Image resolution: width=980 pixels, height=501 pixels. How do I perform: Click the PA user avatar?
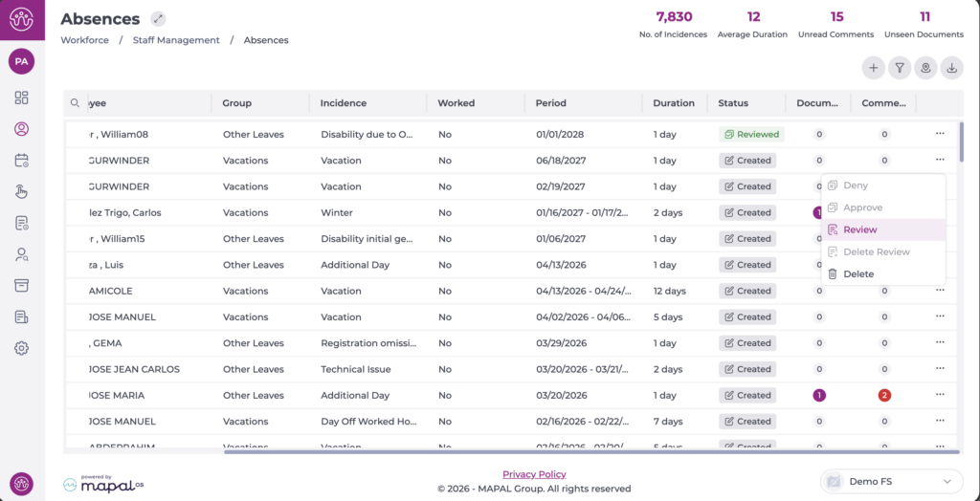pyautogui.click(x=21, y=61)
